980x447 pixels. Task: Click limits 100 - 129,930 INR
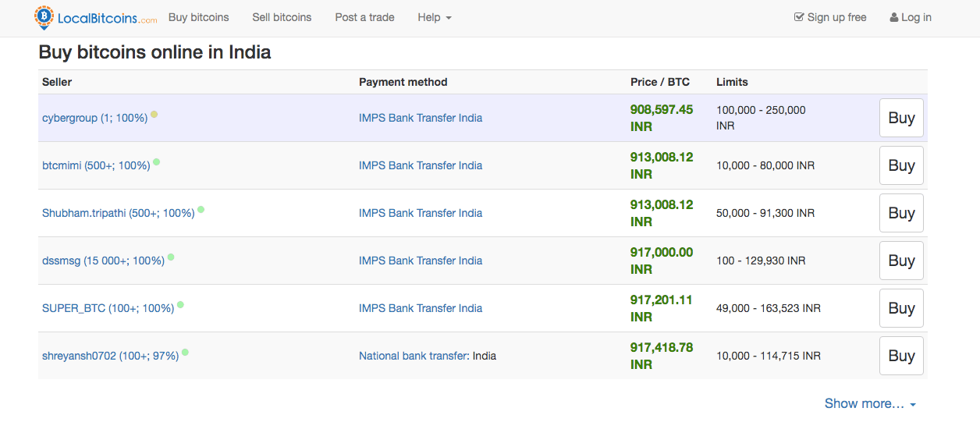click(761, 261)
